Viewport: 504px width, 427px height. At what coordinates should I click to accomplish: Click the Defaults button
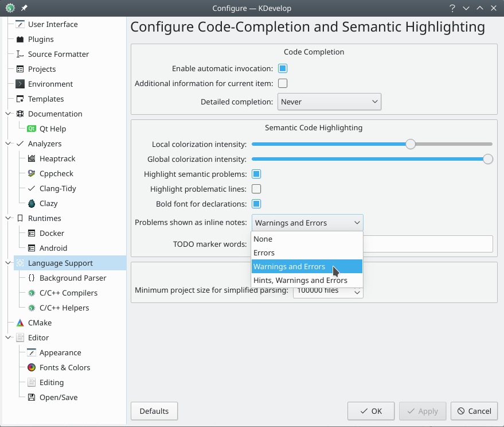pyautogui.click(x=154, y=411)
